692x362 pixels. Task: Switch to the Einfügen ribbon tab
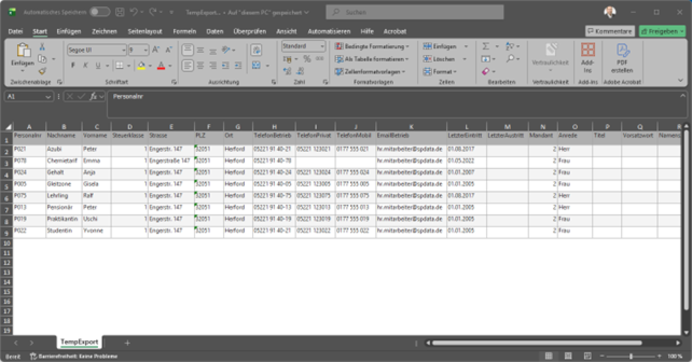[69, 31]
